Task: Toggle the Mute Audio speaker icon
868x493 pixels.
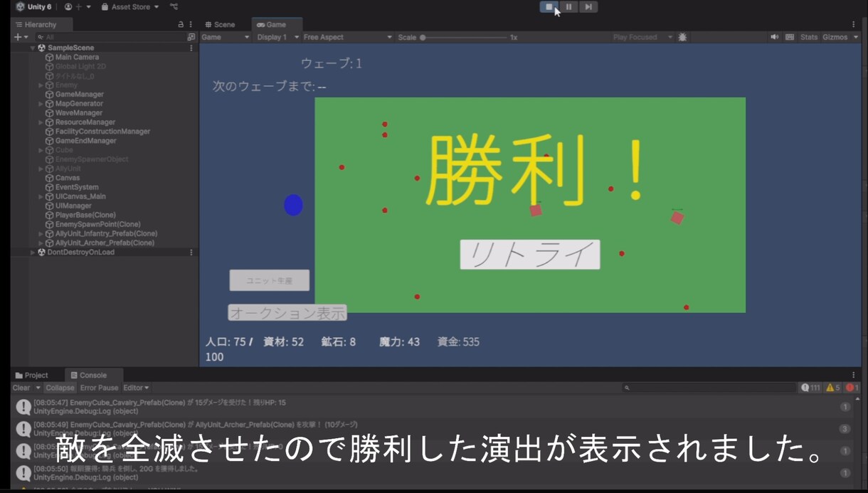Action: (x=775, y=37)
